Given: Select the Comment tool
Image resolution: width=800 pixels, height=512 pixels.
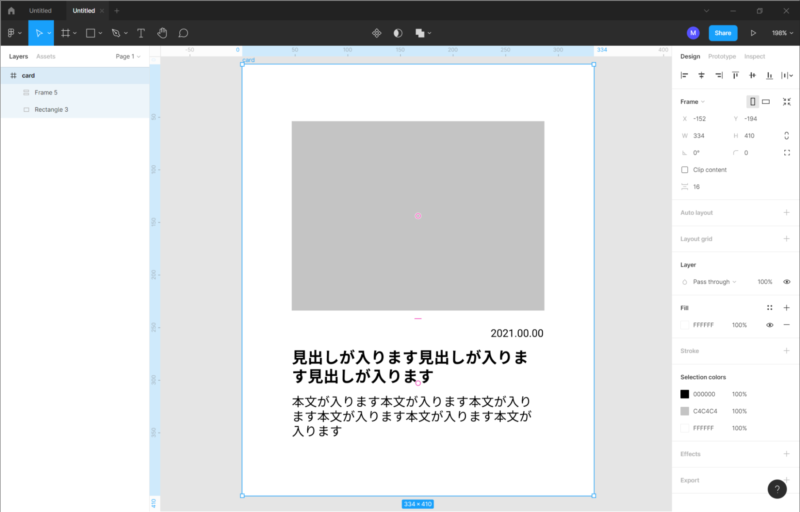Looking at the screenshot, I should point(183,33).
